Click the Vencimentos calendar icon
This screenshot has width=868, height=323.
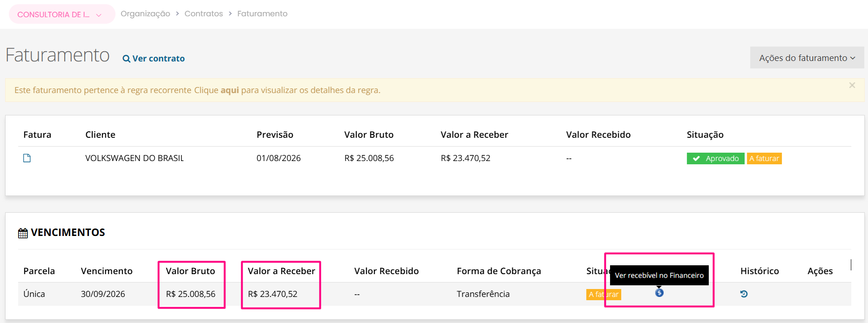click(x=23, y=233)
